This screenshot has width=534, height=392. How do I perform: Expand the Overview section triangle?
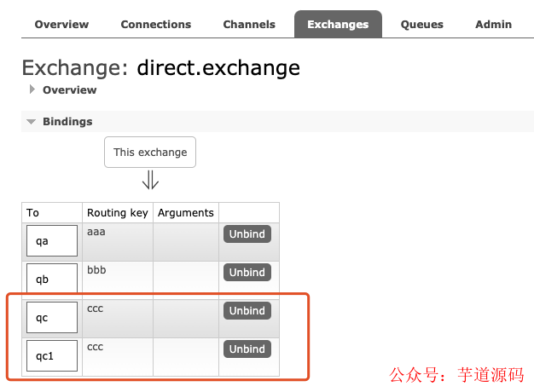[32, 89]
